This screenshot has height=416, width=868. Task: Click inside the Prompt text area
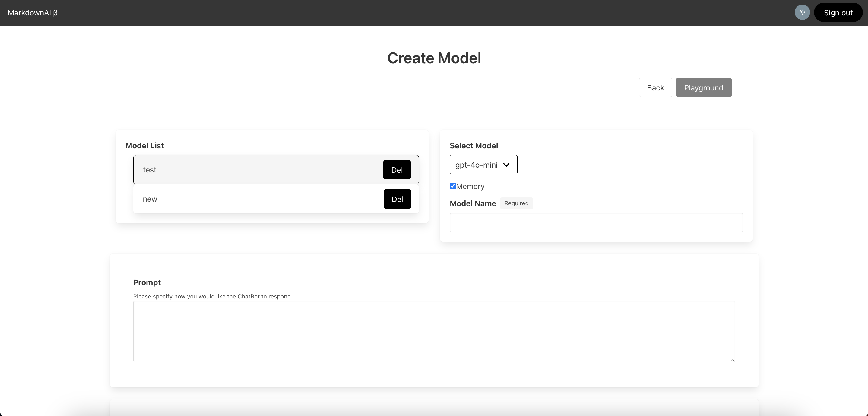coord(434,331)
